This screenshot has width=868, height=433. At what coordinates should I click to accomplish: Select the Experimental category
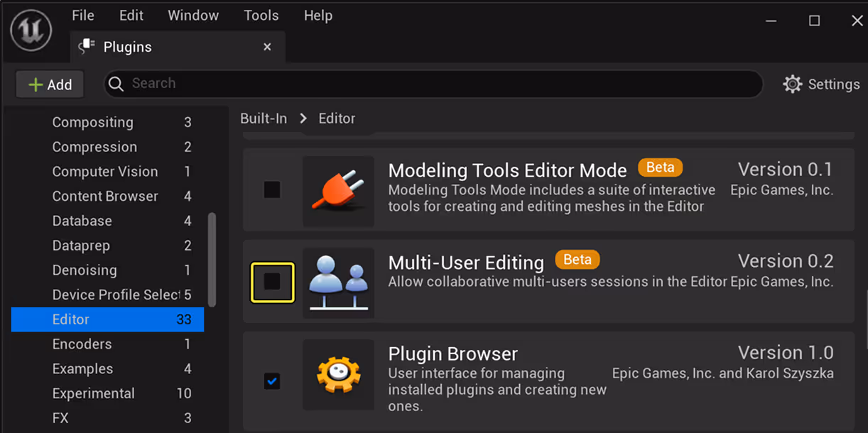(107, 393)
